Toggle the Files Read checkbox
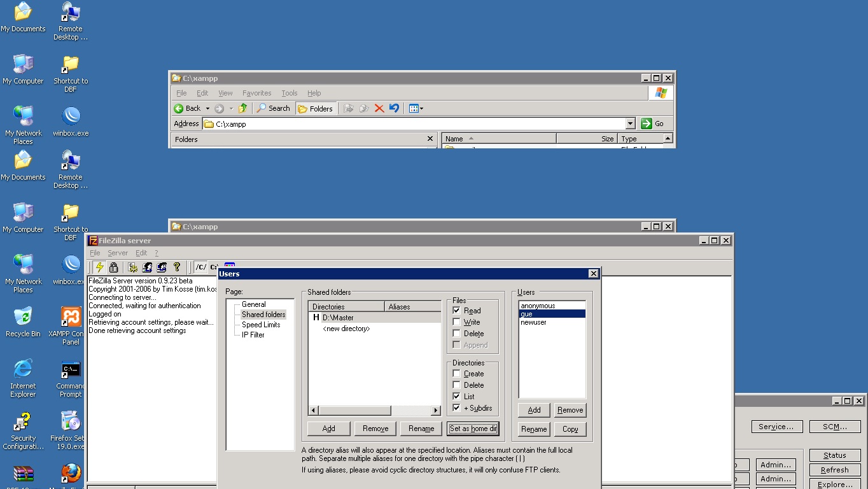The width and height of the screenshot is (868, 489). [x=456, y=311]
